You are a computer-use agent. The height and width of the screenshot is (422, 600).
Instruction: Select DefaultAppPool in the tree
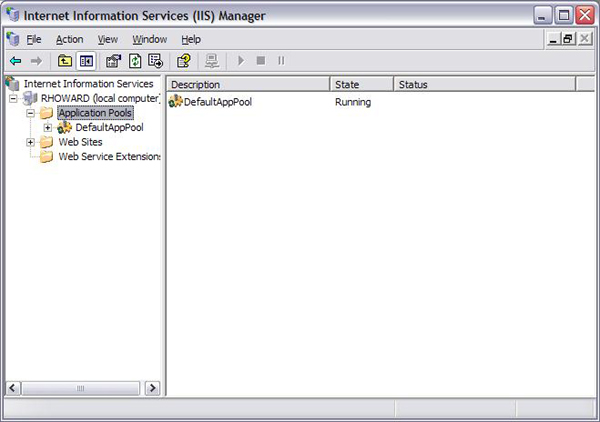(109, 127)
